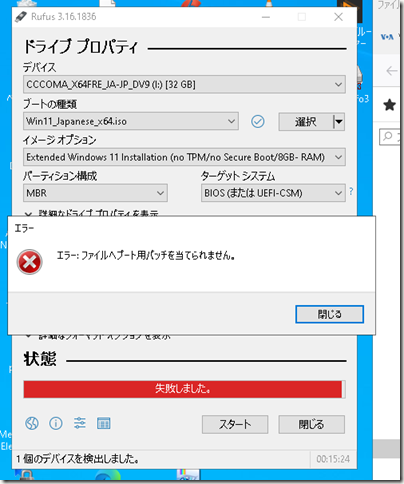Click the question mark help link
Image resolution: width=404 pixels, height=484 pixels.
coord(351,191)
